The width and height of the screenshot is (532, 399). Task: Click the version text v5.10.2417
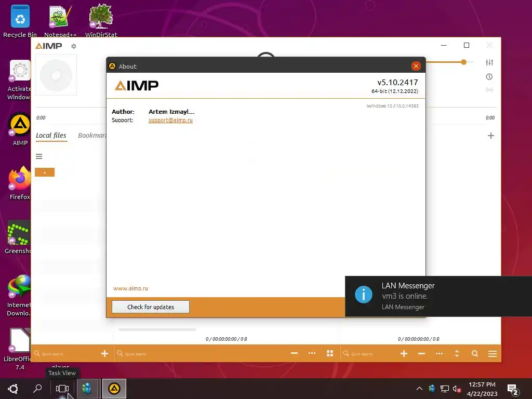coord(397,83)
